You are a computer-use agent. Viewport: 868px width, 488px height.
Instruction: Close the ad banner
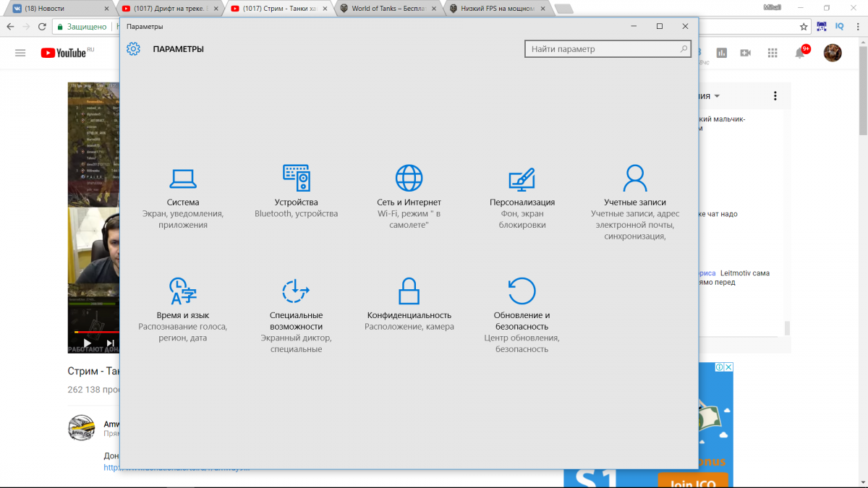click(728, 367)
